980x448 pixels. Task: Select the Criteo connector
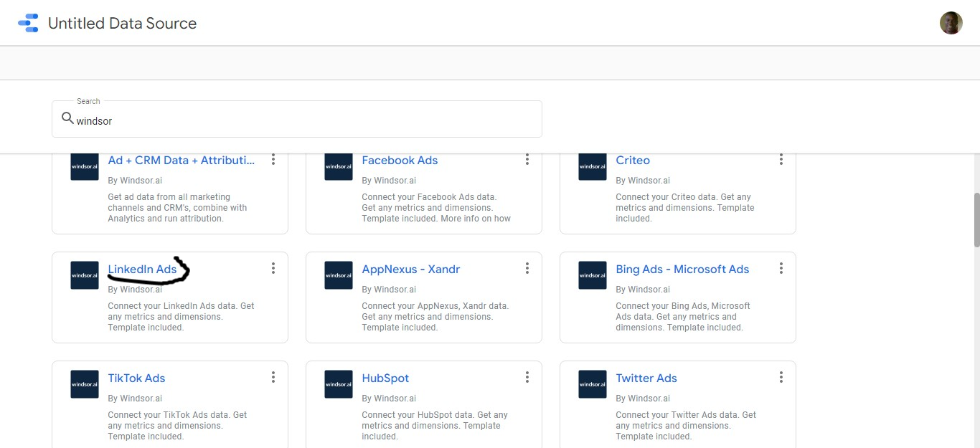(633, 161)
